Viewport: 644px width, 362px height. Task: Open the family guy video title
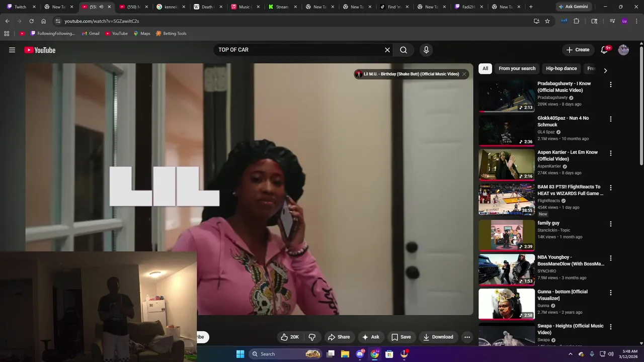(x=548, y=223)
